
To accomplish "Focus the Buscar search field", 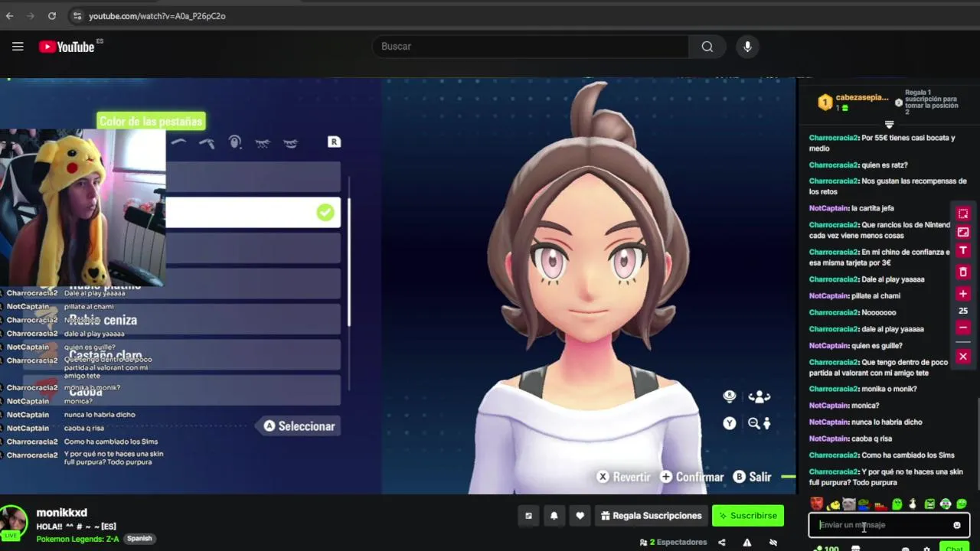I will pos(530,47).
